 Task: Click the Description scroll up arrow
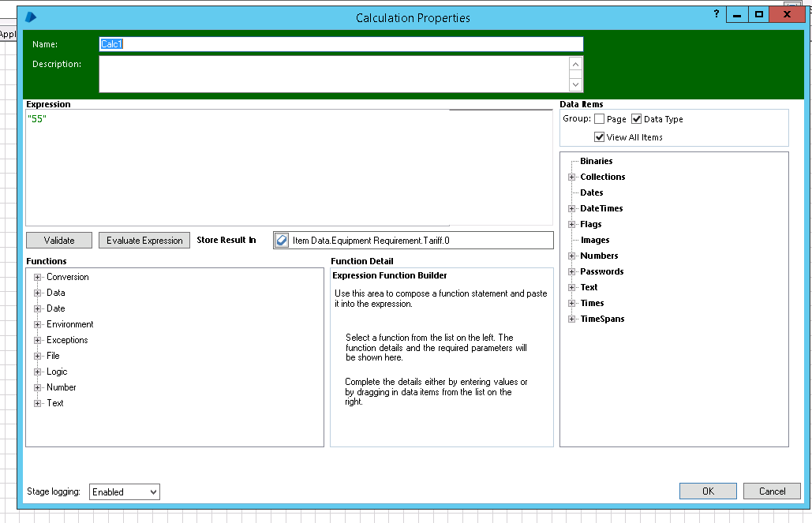click(x=575, y=64)
